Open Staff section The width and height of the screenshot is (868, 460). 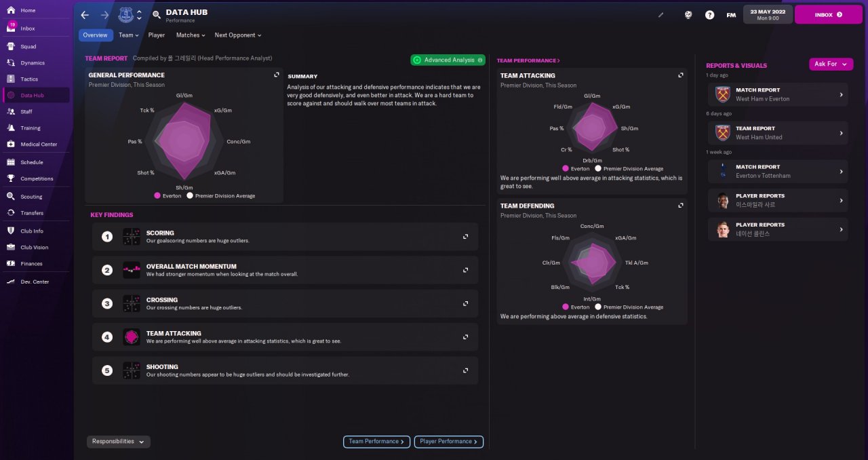35,112
